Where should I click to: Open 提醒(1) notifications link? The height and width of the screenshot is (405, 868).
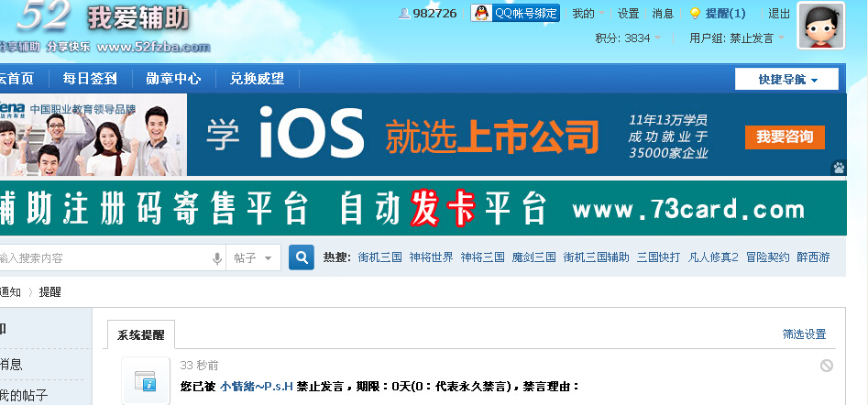click(x=725, y=14)
